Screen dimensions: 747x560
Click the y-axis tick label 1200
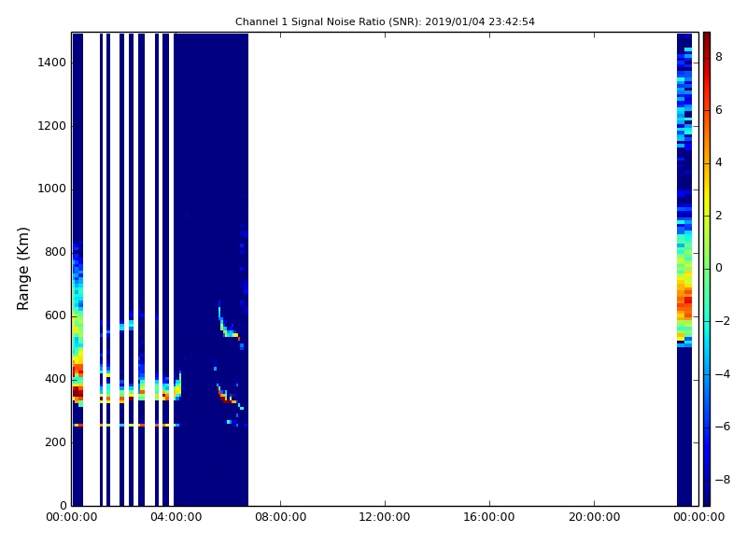(x=52, y=126)
